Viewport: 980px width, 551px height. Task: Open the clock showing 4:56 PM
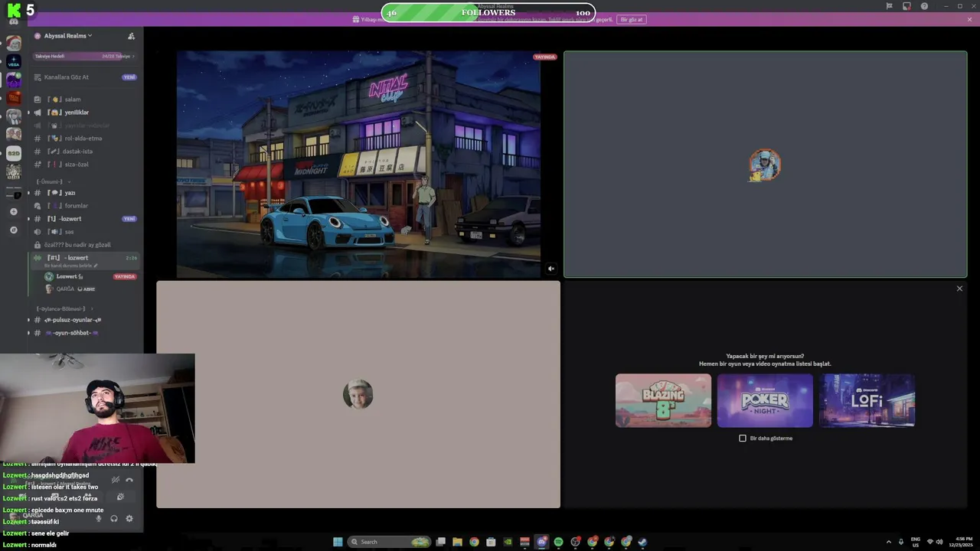coord(962,542)
